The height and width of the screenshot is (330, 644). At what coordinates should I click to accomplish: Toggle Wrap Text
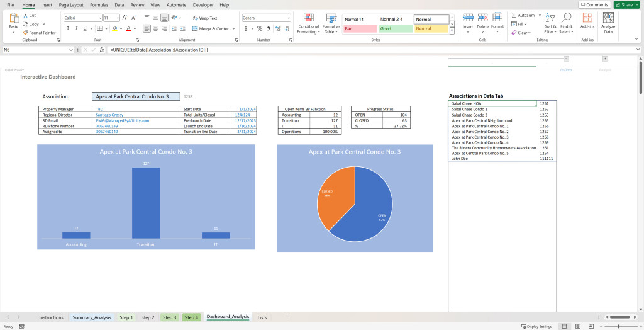pyautogui.click(x=205, y=18)
